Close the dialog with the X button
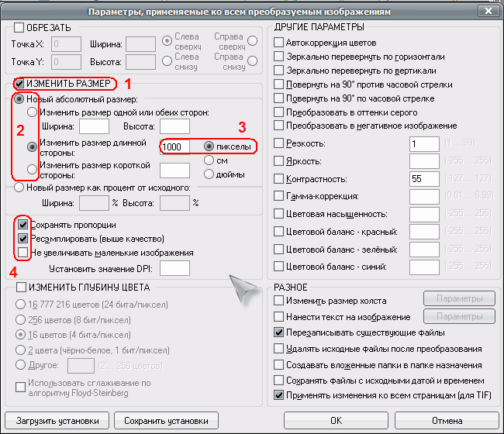504x434 pixels. click(487, 12)
